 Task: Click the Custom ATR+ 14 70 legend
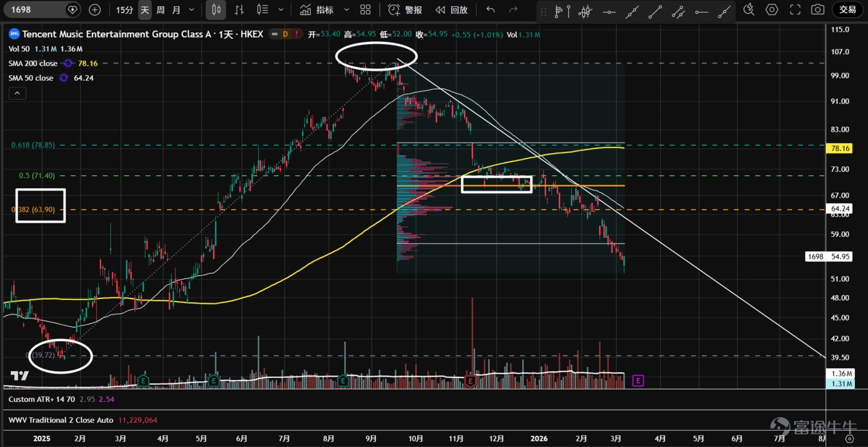tap(42, 399)
